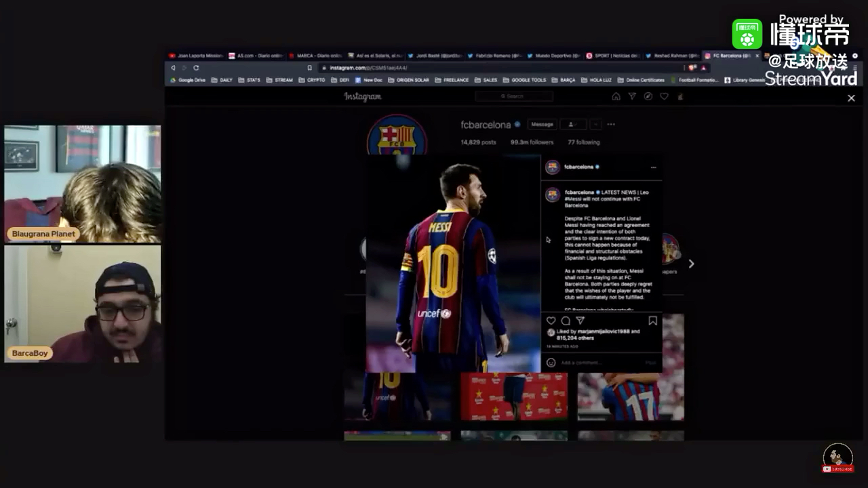Open the GOOGLE TOOLS bookmarks folder
The height and width of the screenshot is (488, 868).
pyautogui.click(x=524, y=80)
